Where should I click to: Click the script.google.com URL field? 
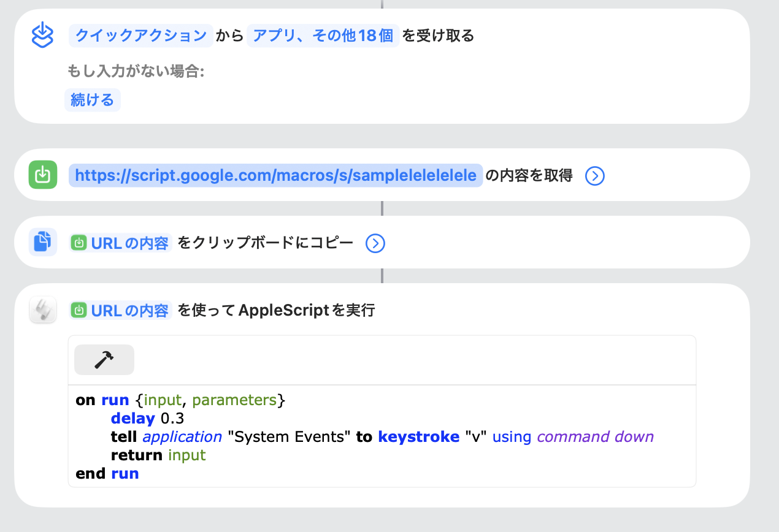(276, 175)
